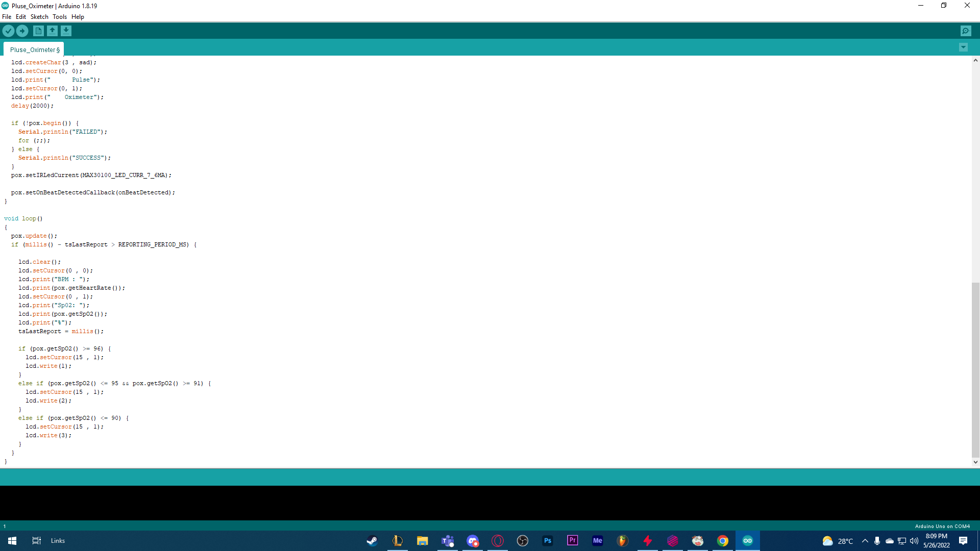Screen dimensions: 980x551
Task: Create a new sketch with the New icon
Action: [x=38, y=31]
